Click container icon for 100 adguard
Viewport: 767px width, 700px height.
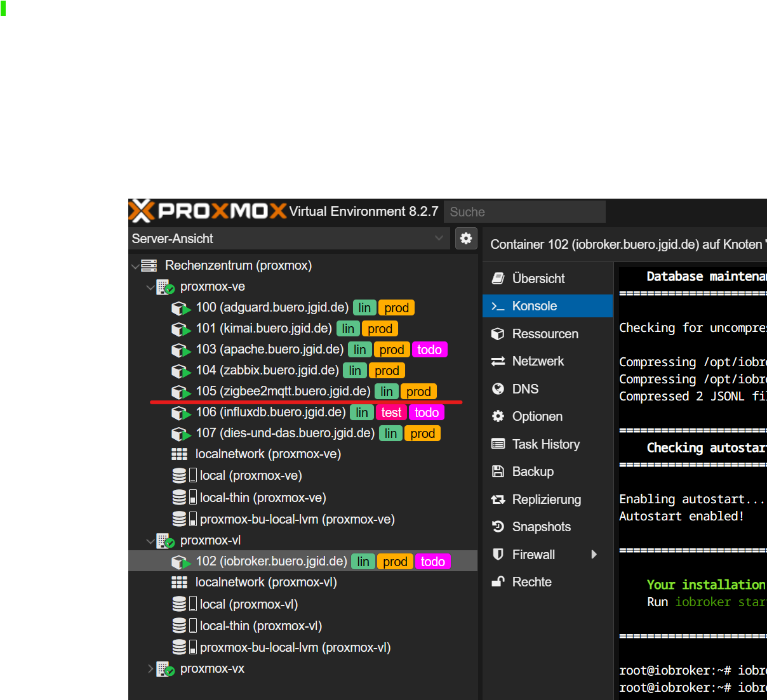pos(181,308)
